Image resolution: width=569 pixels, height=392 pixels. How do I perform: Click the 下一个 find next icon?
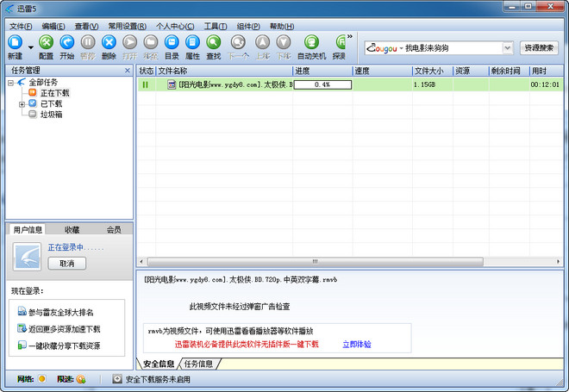point(238,43)
